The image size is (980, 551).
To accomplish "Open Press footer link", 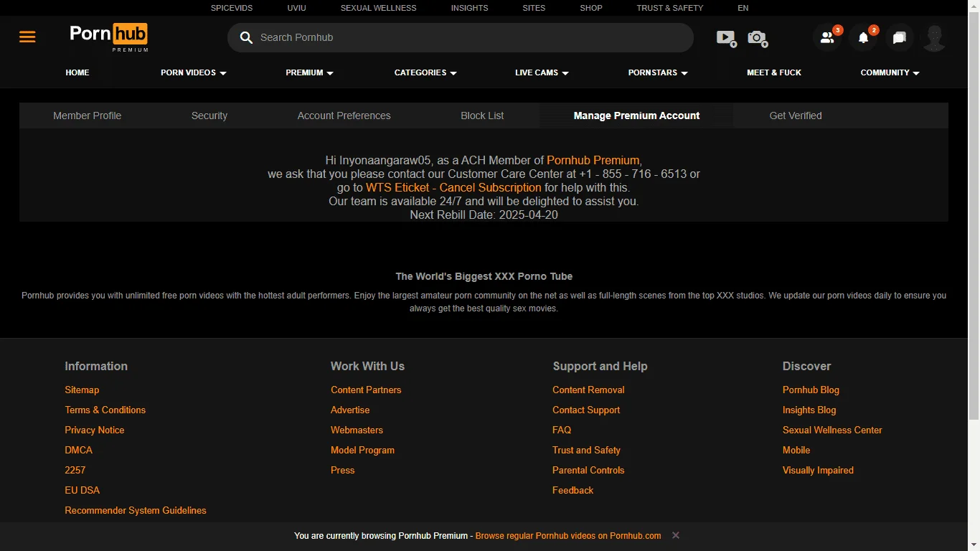I will (x=342, y=470).
